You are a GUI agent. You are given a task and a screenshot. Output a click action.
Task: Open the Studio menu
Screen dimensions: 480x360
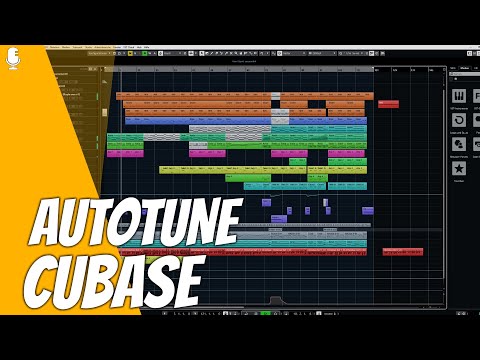(x=88, y=47)
